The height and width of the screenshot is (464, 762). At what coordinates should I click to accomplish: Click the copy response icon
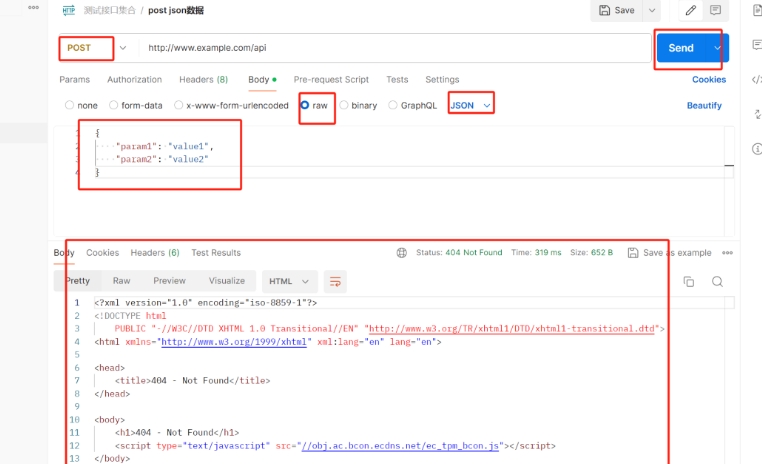pyautogui.click(x=689, y=282)
